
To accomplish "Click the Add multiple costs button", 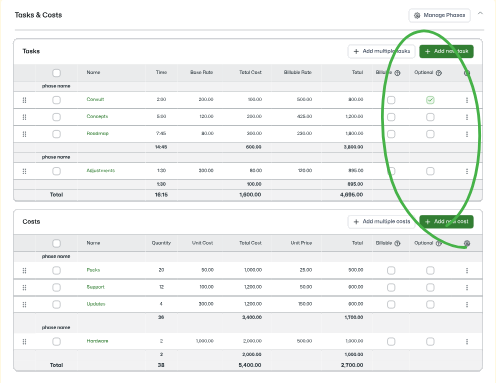I will point(382,222).
